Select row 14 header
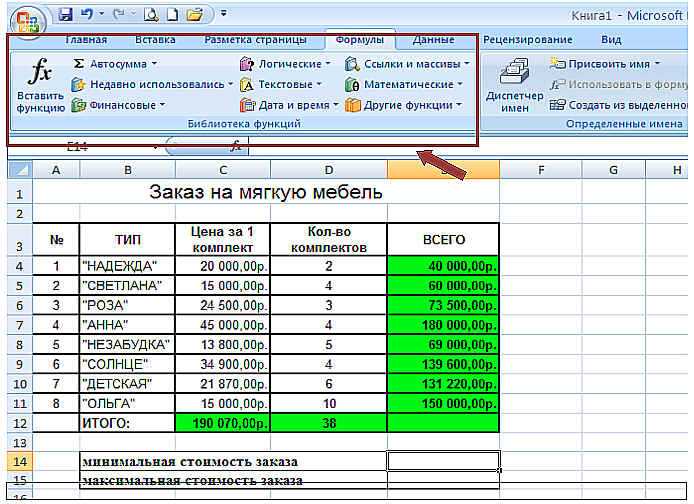 pyautogui.click(x=19, y=462)
